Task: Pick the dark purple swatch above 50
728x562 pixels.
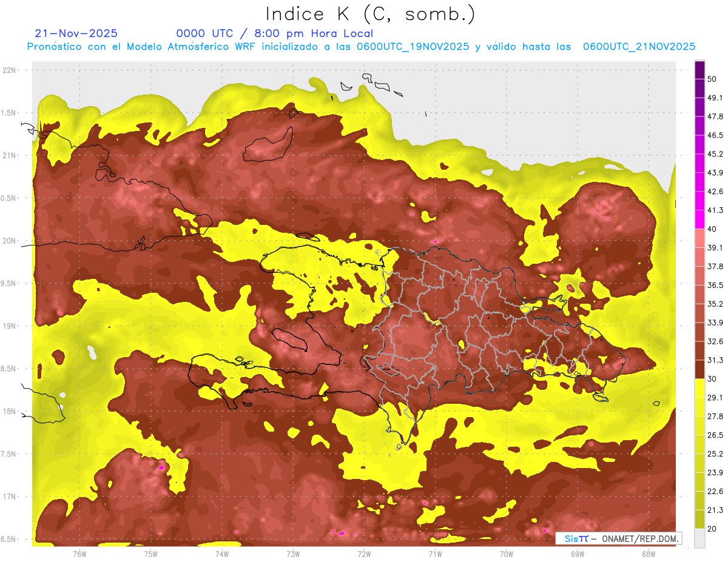Action: 699,70
